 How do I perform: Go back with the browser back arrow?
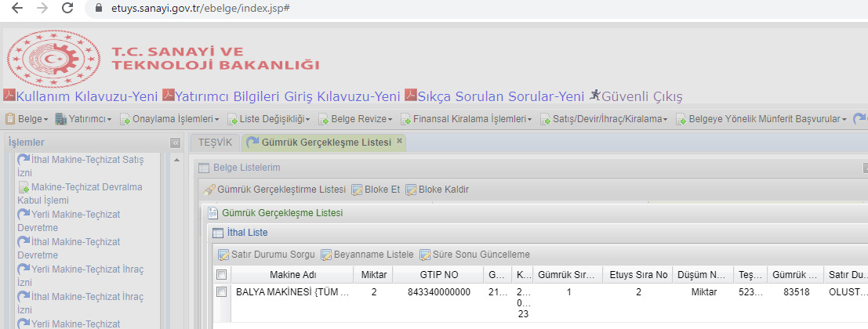coord(17,9)
